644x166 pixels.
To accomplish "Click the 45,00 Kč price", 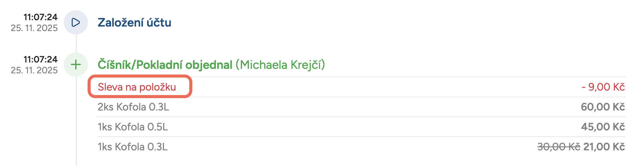I will (603, 127).
